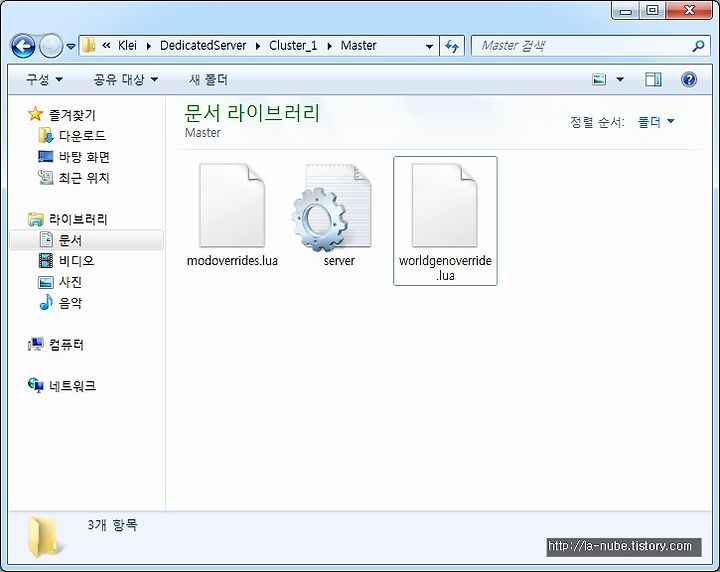Click the 음악 music note icon
720x572 pixels.
(x=45, y=303)
